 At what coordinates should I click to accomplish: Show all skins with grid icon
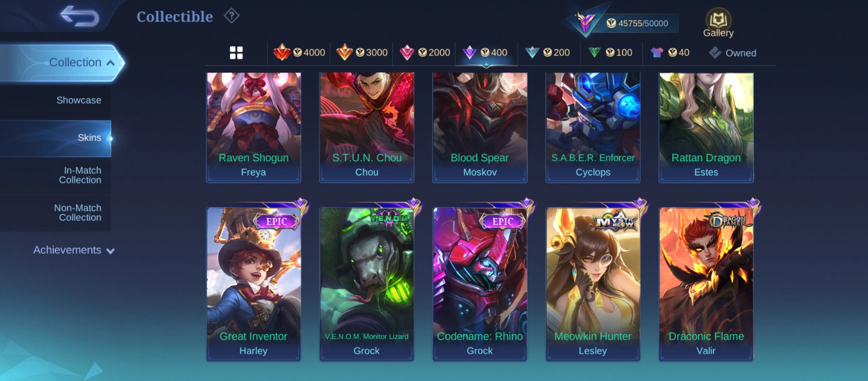click(236, 53)
